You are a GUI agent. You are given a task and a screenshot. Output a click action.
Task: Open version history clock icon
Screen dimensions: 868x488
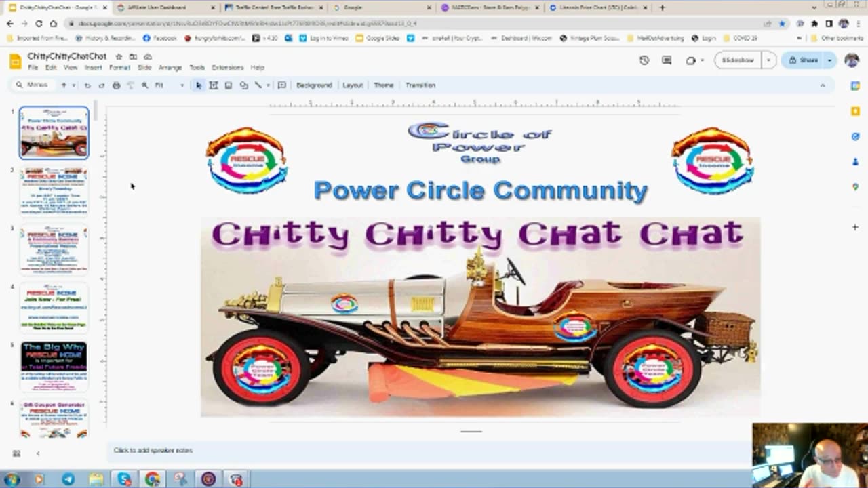click(644, 60)
